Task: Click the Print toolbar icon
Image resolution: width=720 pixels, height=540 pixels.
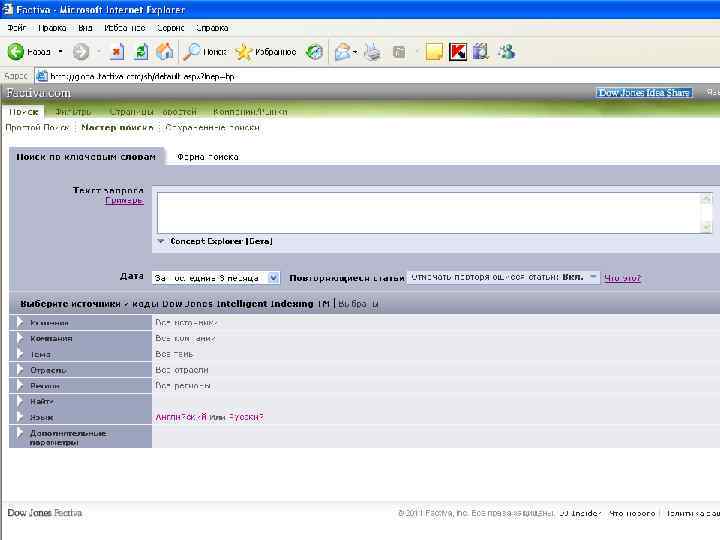Action: pos(372,52)
